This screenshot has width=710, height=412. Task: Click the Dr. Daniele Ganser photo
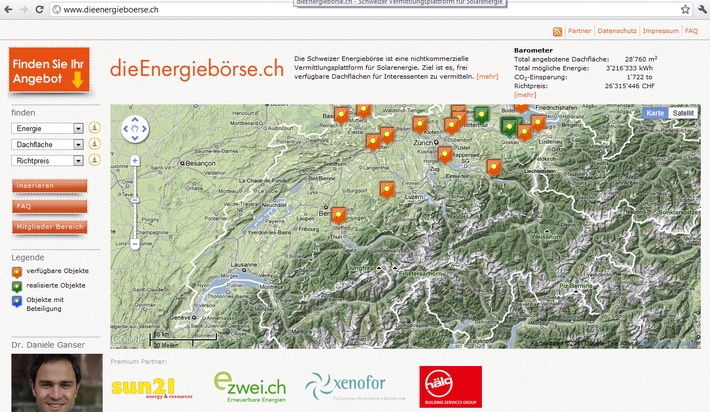point(57,383)
